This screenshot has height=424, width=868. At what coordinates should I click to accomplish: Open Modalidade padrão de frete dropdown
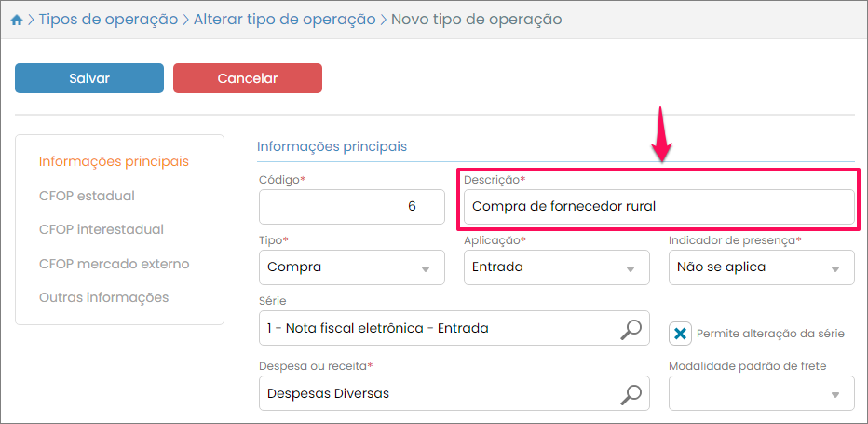coord(761,393)
